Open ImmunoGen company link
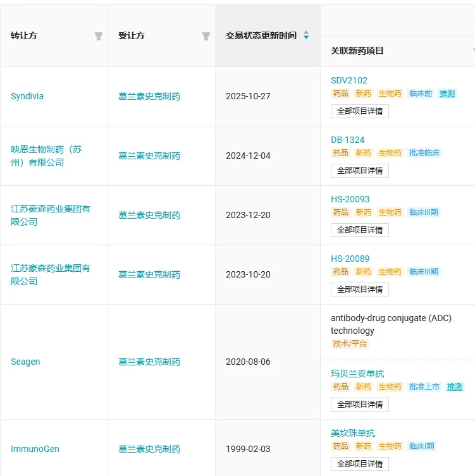The width and height of the screenshot is (475, 476). 35,449
